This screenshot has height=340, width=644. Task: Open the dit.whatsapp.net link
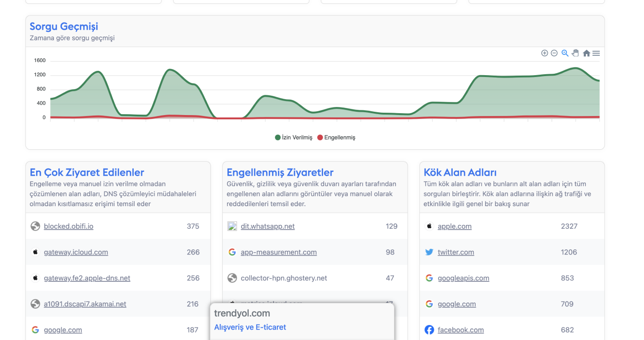[267, 226]
